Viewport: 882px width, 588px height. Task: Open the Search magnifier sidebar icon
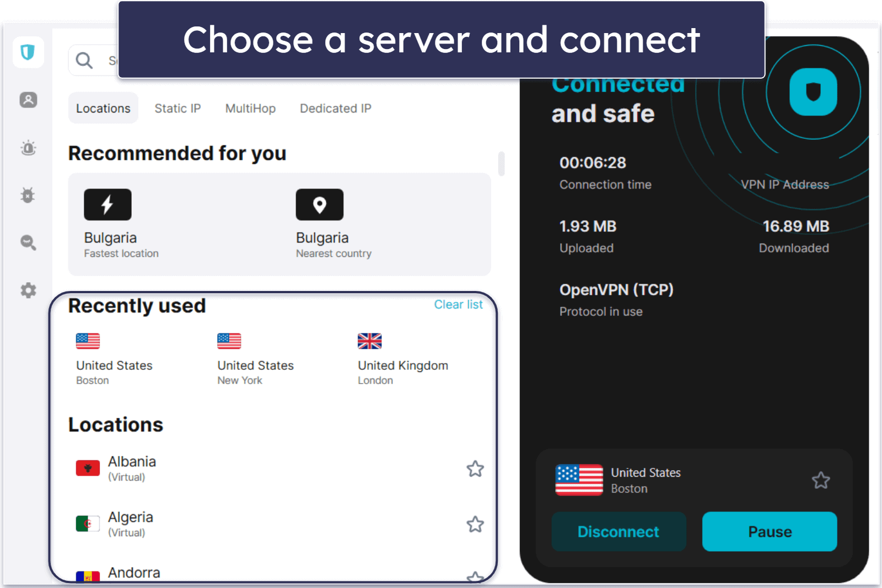pyautogui.click(x=28, y=242)
